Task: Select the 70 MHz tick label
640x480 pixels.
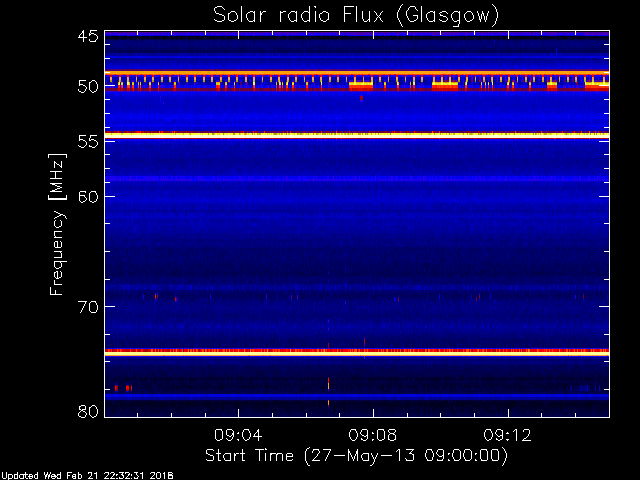Action: point(87,306)
